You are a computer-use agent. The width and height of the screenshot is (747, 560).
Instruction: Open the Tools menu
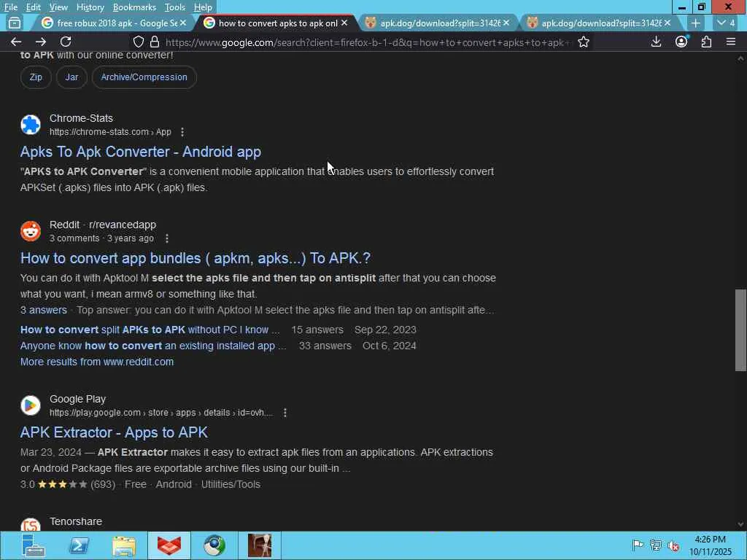[174, 7]
